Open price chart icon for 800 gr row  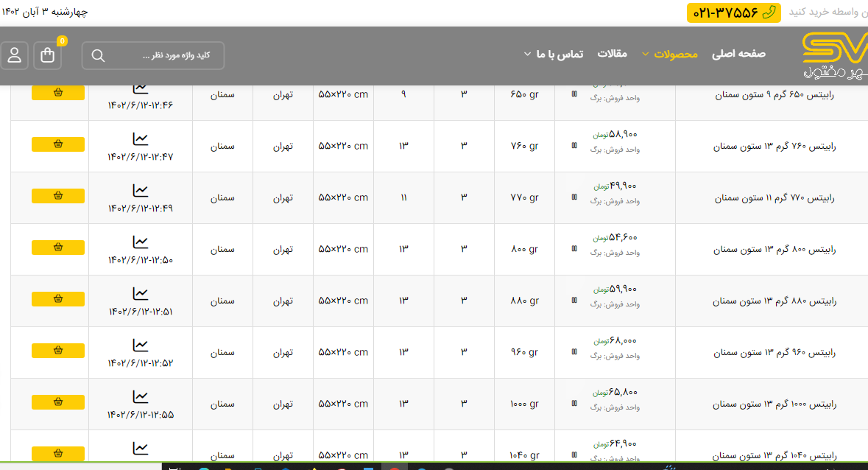(140, 242)
